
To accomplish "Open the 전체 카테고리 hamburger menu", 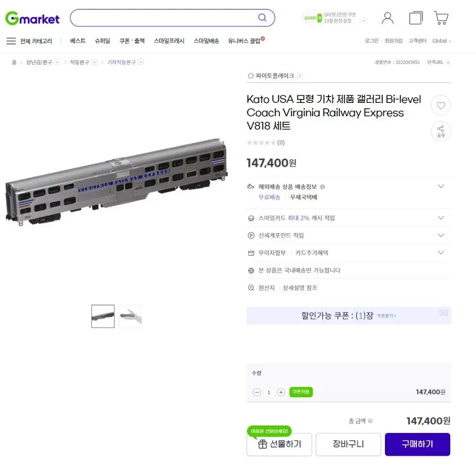I will pyautogui.click(x=11, y=41).
